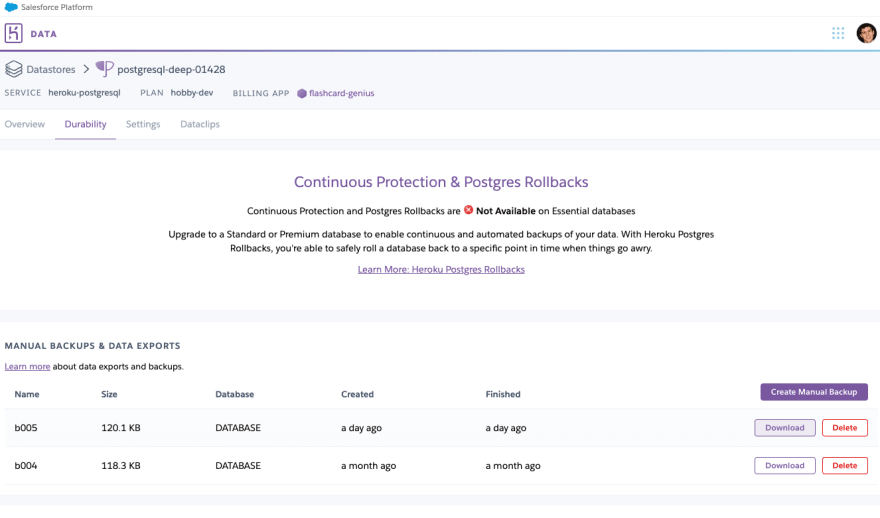Open the Settings tab
Screen dimensions: 880x518
coord(143,124)
